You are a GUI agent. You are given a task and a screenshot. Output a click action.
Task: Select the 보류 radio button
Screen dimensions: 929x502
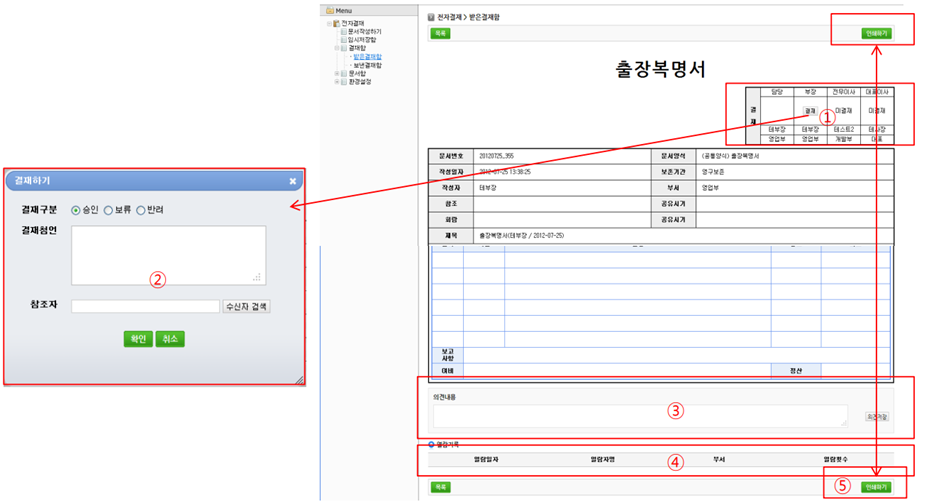tap(108, 210)
